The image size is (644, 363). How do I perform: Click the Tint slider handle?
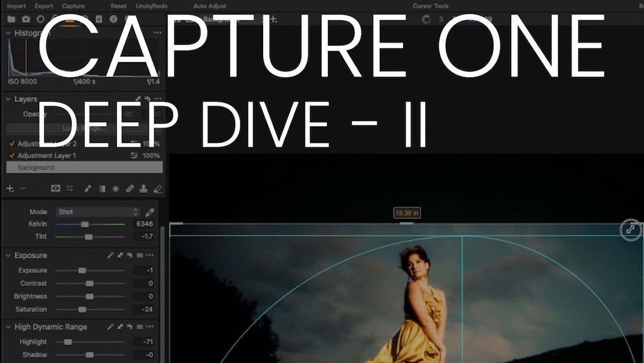88,237
